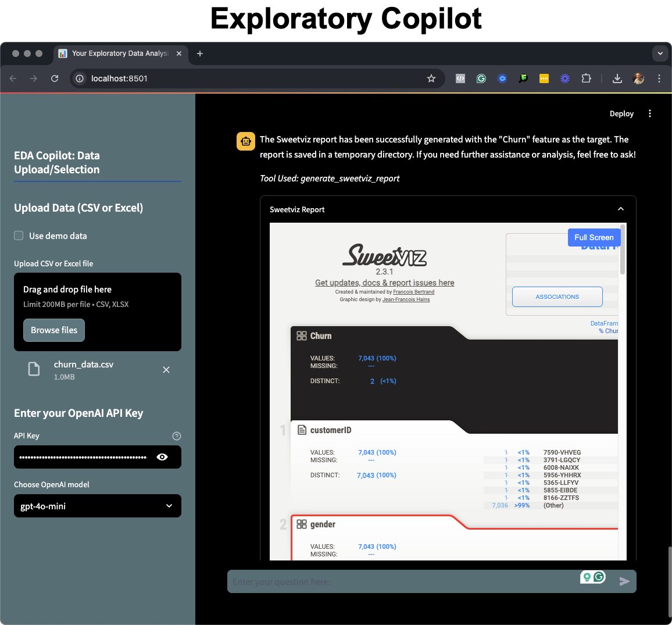Viewport: 672px width, 625px height.
Task: Click the Drag and drop file here area
Action: click(97, 312)
